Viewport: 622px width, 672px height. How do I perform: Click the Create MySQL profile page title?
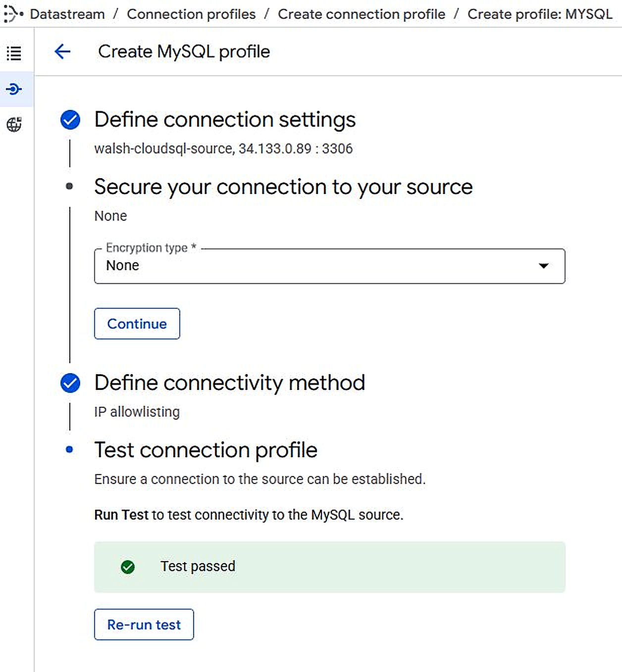point(184,51)
